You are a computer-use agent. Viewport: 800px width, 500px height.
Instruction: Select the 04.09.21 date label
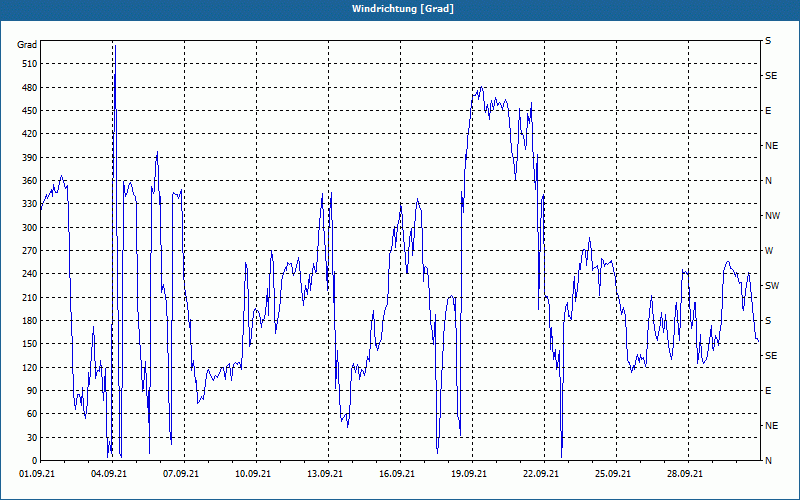109,474
